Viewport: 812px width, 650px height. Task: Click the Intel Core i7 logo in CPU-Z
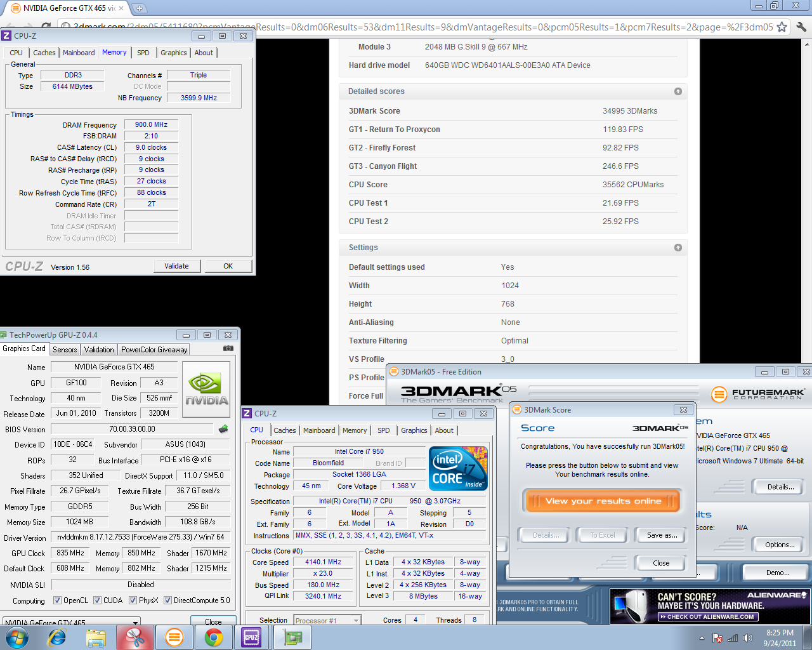(459, 468)
